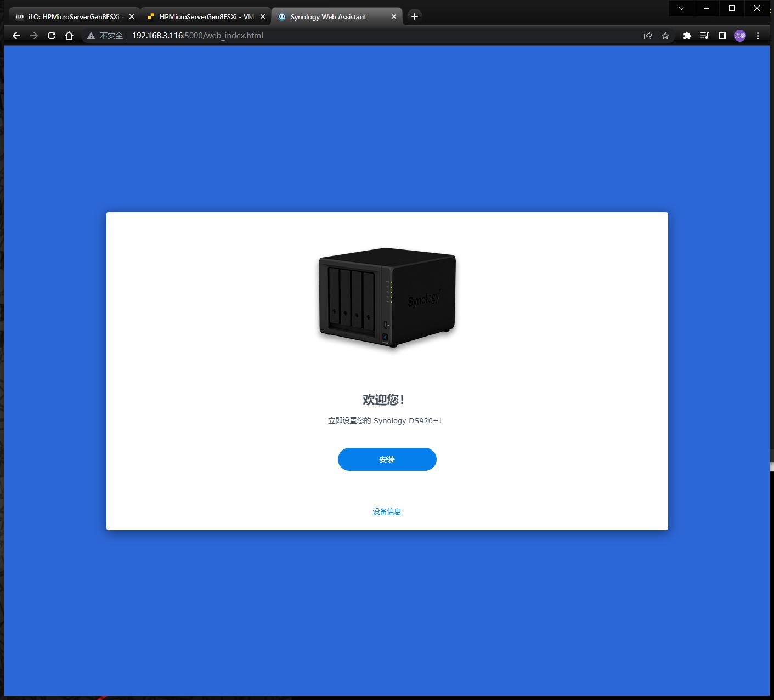
Task: Click the share this page icon
Action: coord(648,36)
